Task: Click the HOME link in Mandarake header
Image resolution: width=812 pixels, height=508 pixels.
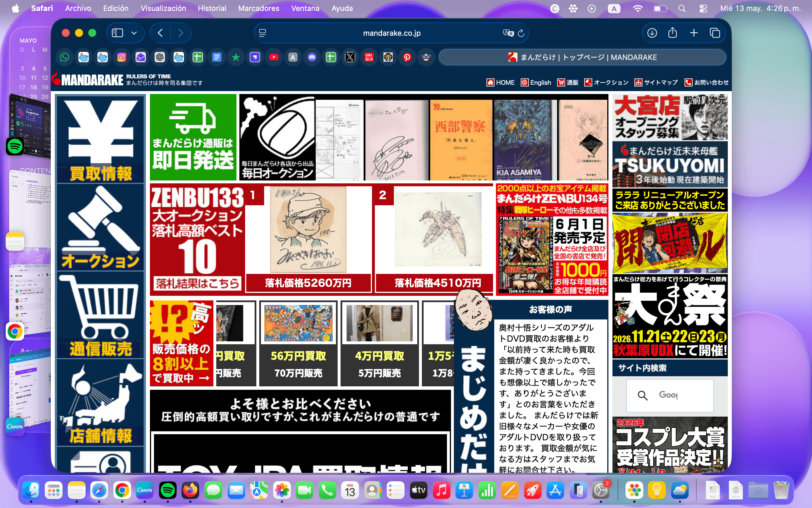Action: click(x=500, y=83)
